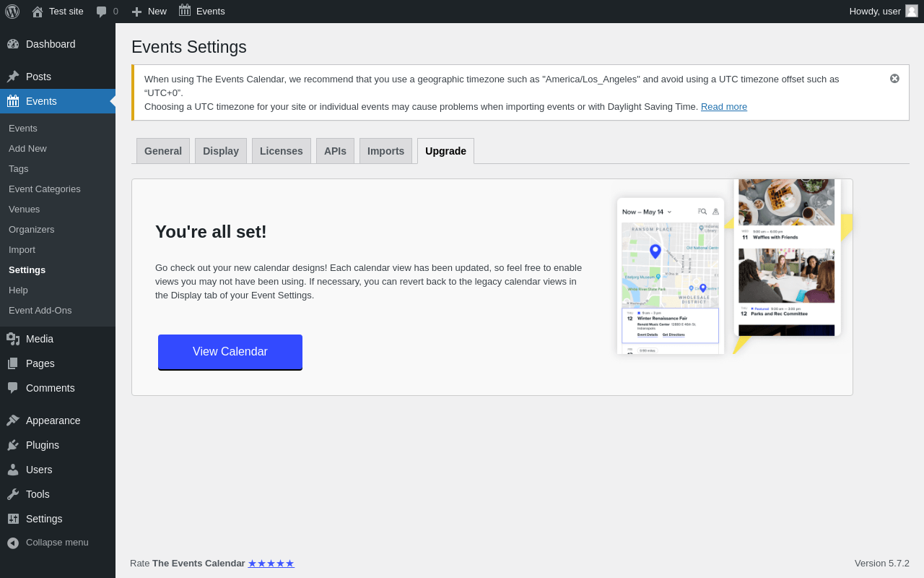Open the Events calendar icon in admin bar
Image resolution: width=924 pixels, height=578 pixels.
[x=185, y=11]
